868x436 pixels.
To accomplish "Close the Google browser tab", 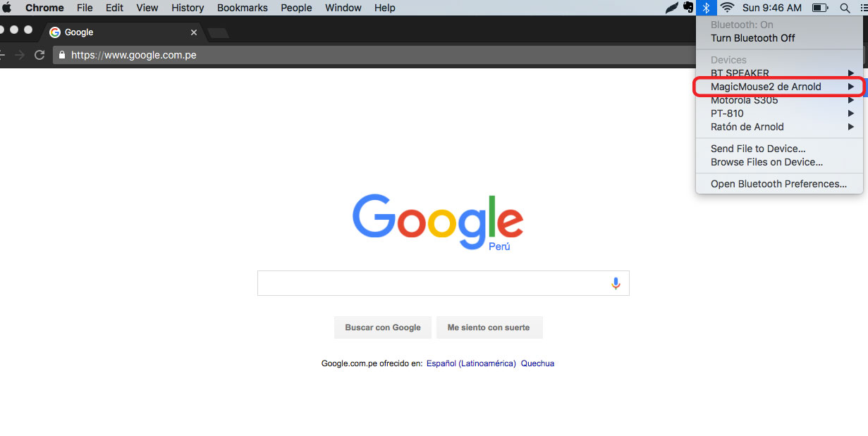I will pyautogui.click(x=195, y=32).
